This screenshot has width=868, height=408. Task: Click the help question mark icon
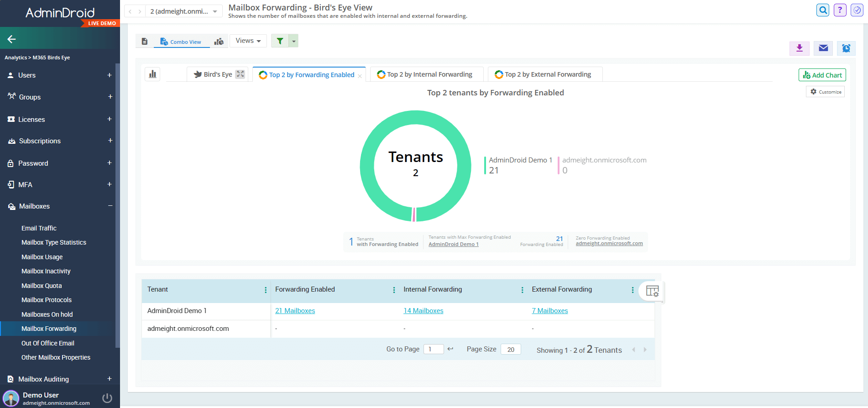coord(840,10)
